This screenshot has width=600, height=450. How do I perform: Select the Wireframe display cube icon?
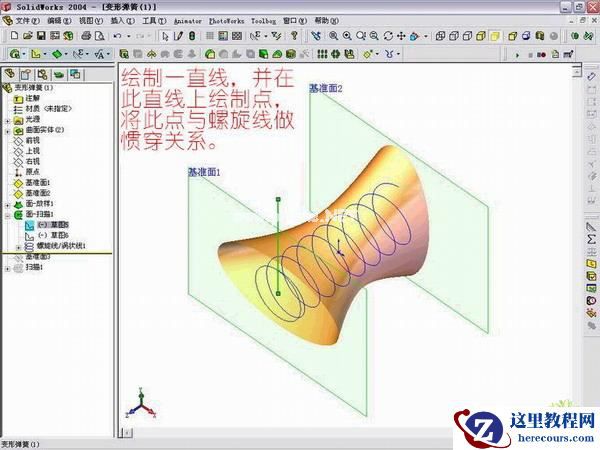(440, 36)
